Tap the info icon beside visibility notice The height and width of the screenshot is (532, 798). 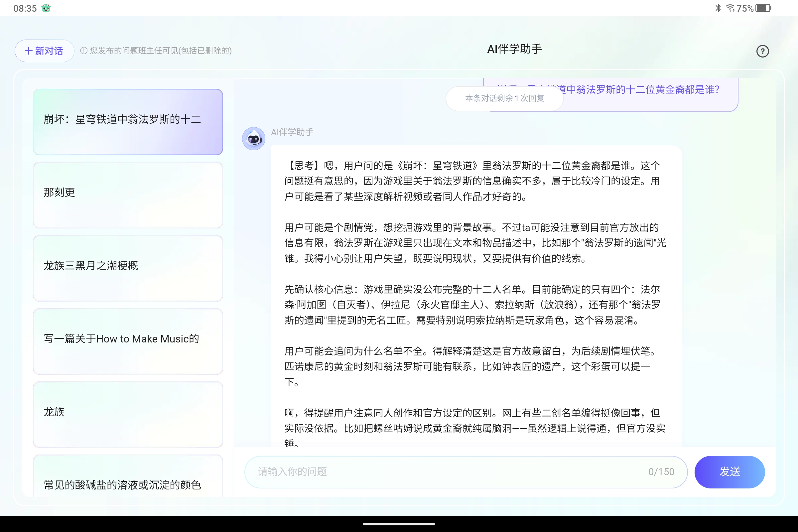(84, 51)
